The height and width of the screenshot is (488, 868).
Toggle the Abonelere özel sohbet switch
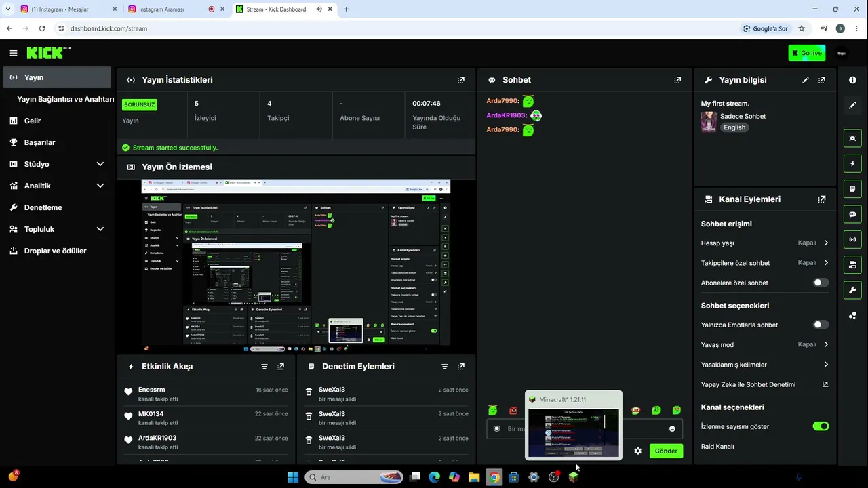coord(821,283)
